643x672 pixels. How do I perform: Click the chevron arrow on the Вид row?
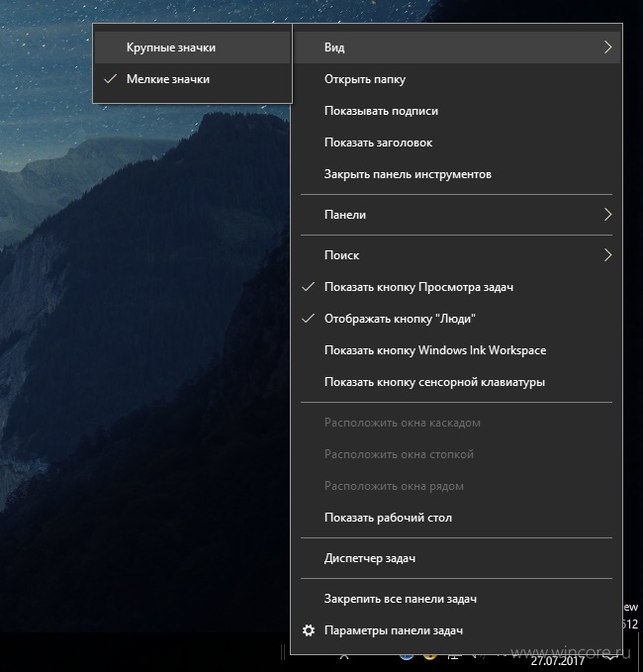(607, 48)
